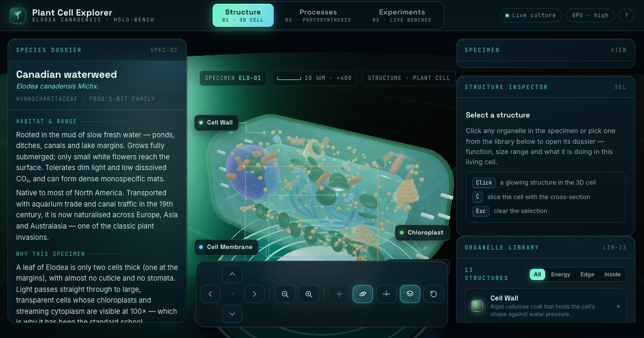Screen dimensions: 644x338
Task: Click the Live culture status pill
Action: (x=531, y=15)
